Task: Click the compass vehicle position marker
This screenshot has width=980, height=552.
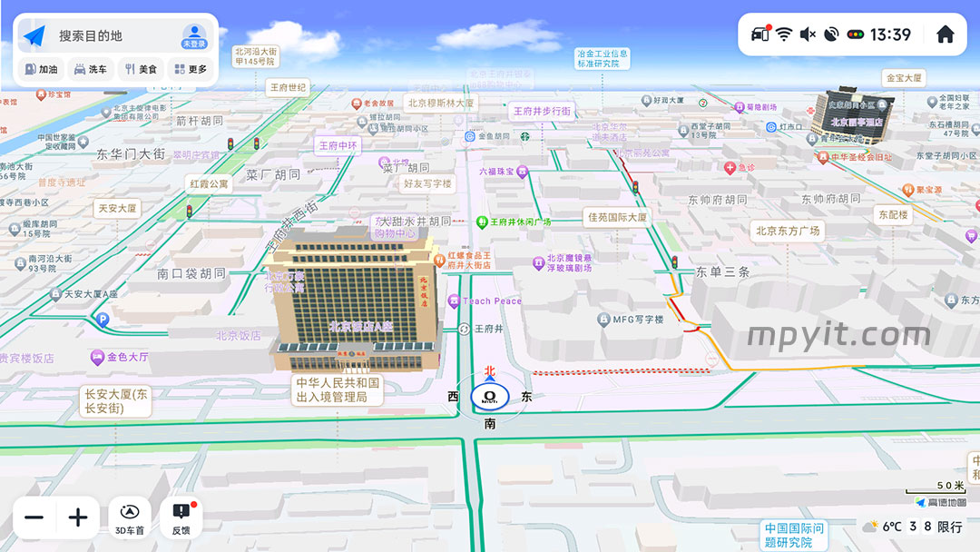Action: coord(489,397)
